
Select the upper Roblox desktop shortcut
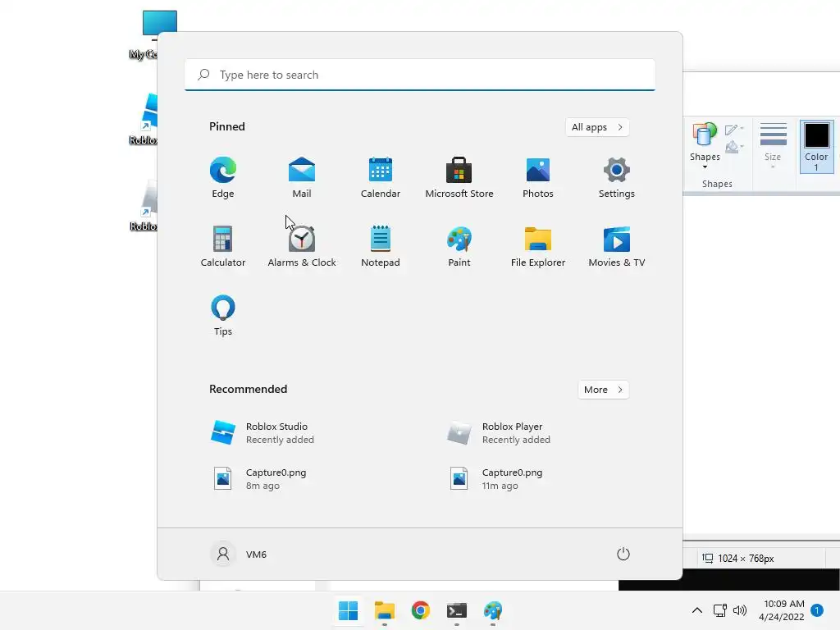pos(144,119)
